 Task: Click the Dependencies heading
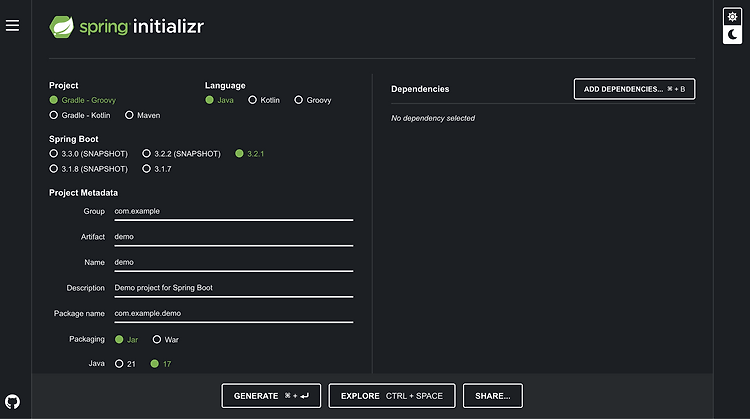420,89
